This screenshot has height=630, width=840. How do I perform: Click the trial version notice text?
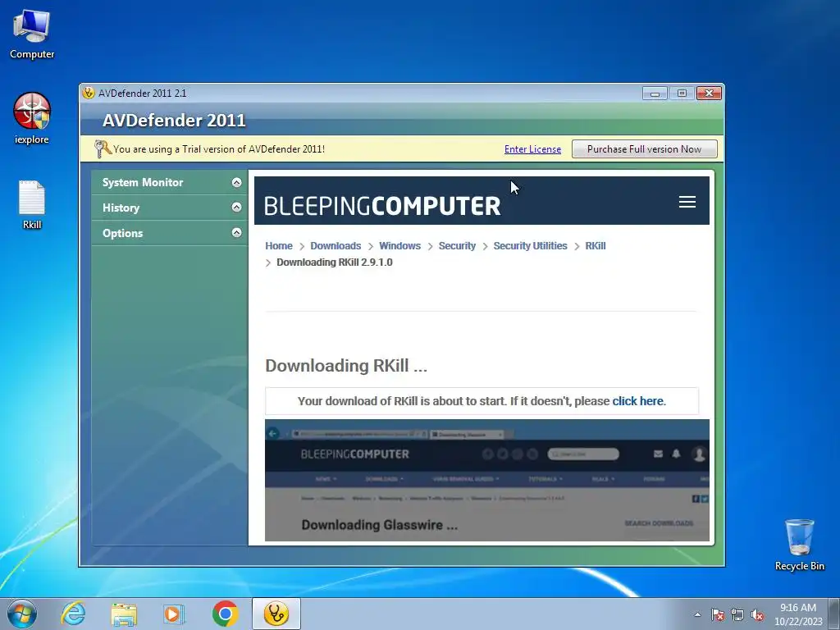[x=218, y=149]
